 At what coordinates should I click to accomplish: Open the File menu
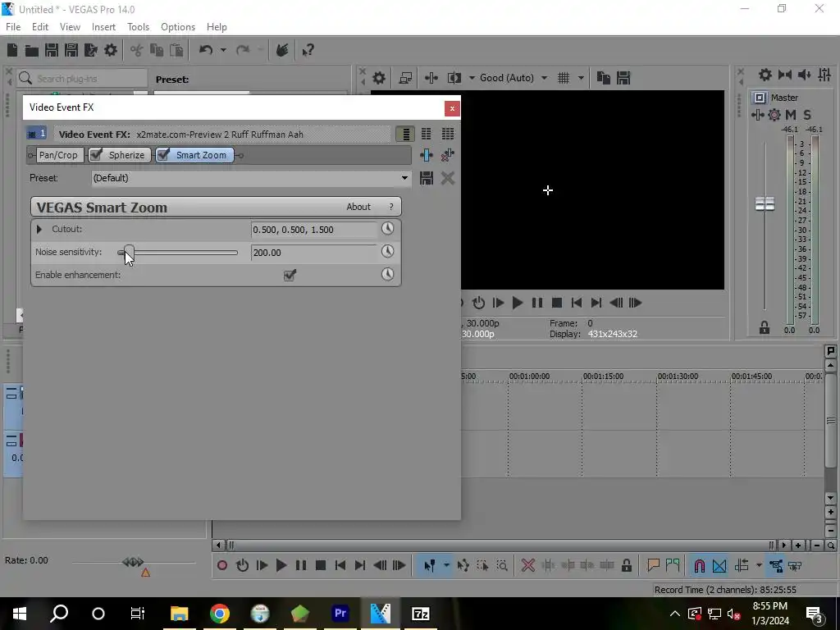coord(13,27)
